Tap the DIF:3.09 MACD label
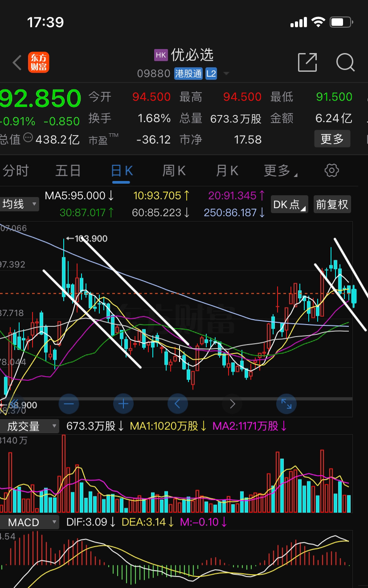Screen dimensions: 368x588 pyautogui.click(x=91, y=522)
